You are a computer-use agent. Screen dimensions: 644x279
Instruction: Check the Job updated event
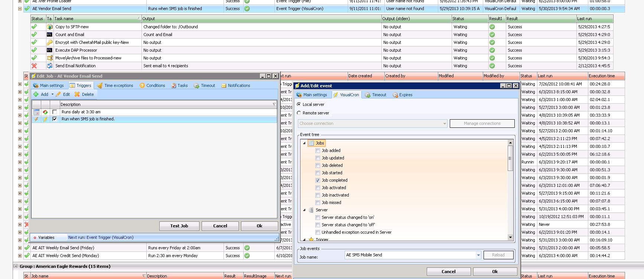pyautogui.click(x=318, y=158)
